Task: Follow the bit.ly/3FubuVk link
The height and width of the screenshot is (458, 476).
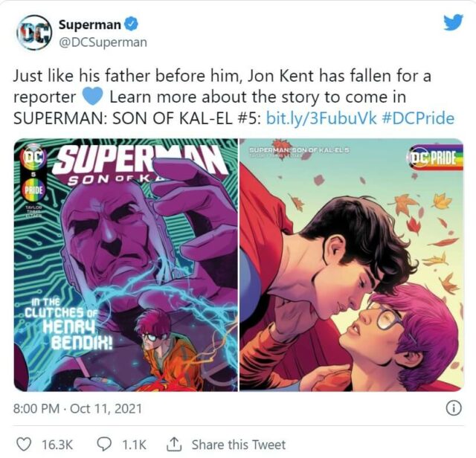Action: [315, 118]
